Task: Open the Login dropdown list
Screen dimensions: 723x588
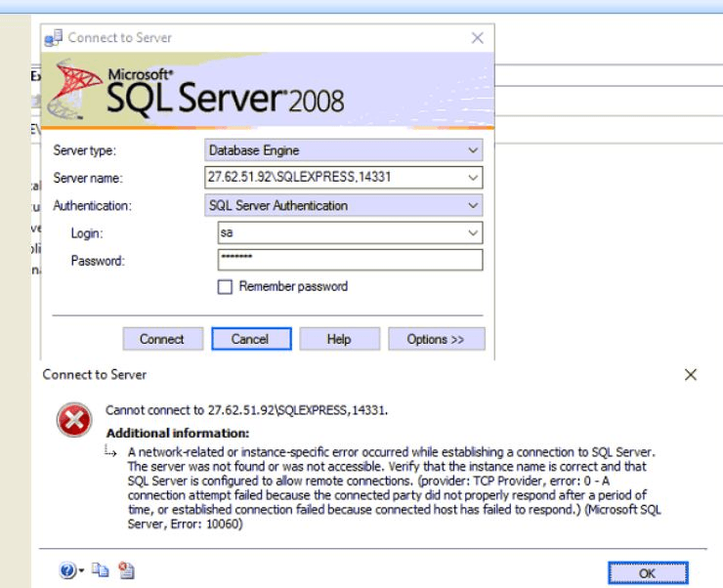Action: 473,232
